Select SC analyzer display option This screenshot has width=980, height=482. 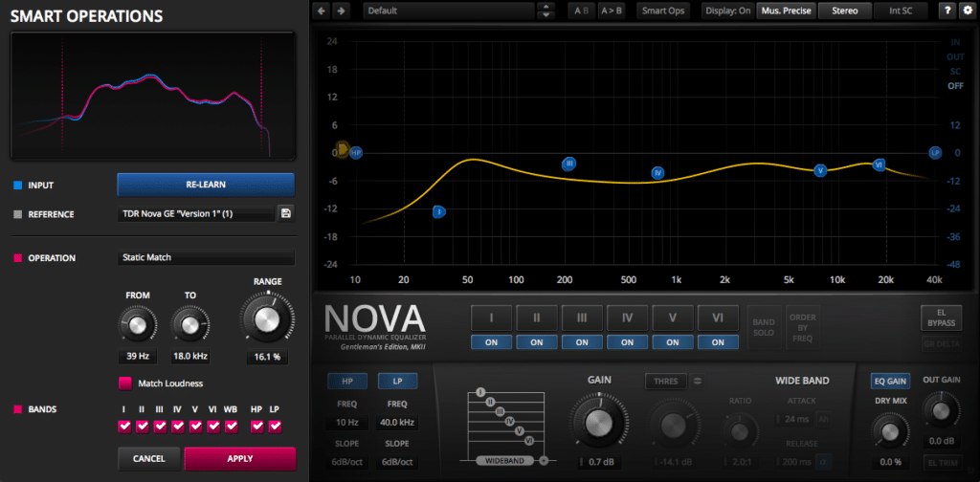point(956,71)
